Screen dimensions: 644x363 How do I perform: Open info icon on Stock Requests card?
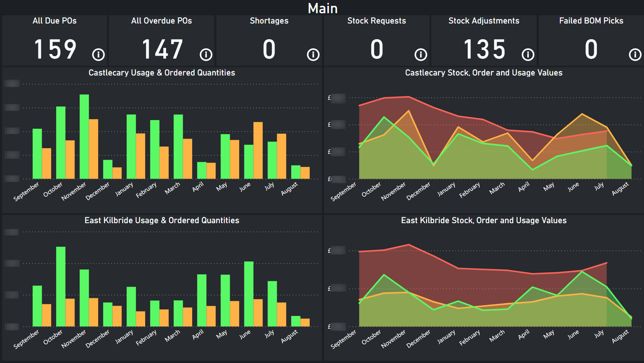pyautogui.click(x=421, y=54)
